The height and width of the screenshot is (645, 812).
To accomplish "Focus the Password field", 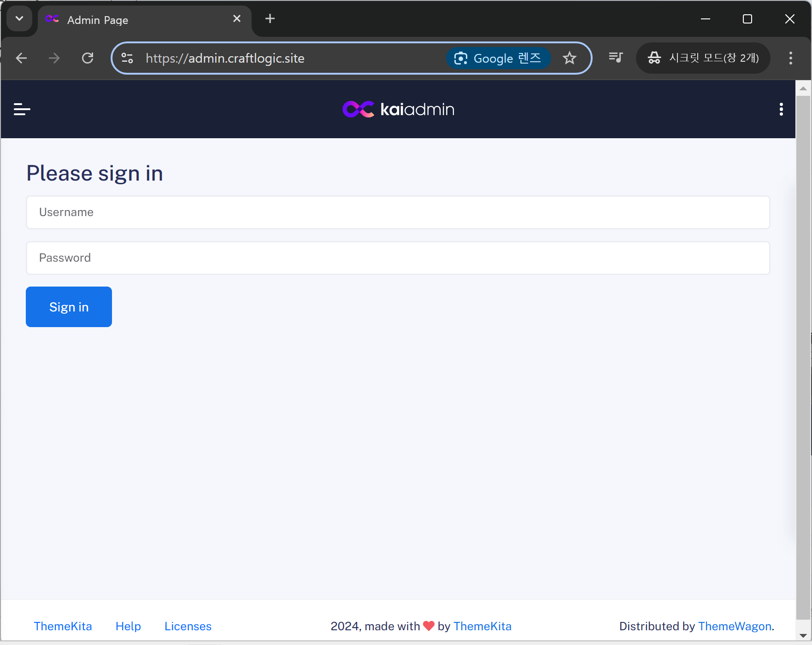I will point(398,258).
